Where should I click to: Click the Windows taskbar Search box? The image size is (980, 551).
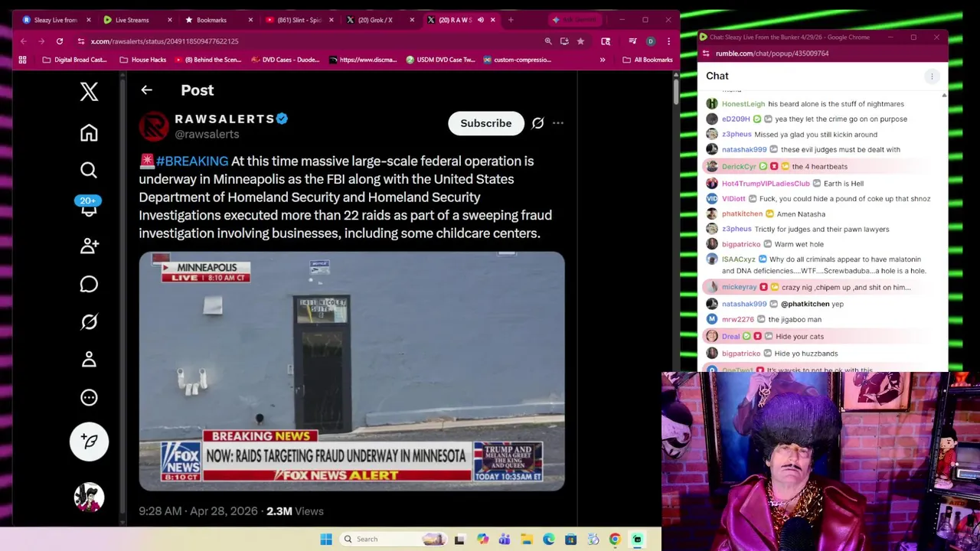(395, 540)
